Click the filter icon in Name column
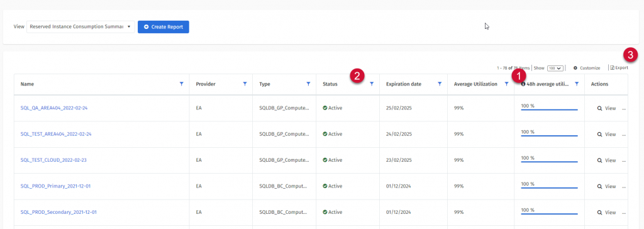The image size is (644, 229). click(x=182, y=84)
